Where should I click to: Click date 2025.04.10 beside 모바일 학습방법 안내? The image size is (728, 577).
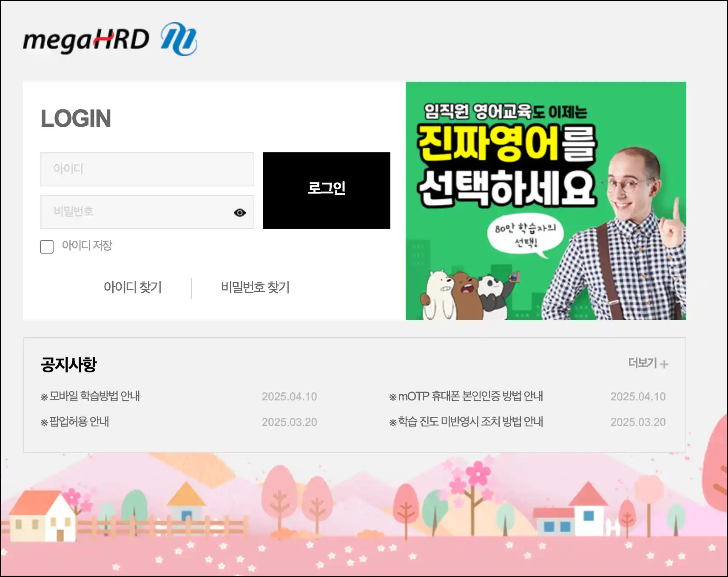pos(289,397)
